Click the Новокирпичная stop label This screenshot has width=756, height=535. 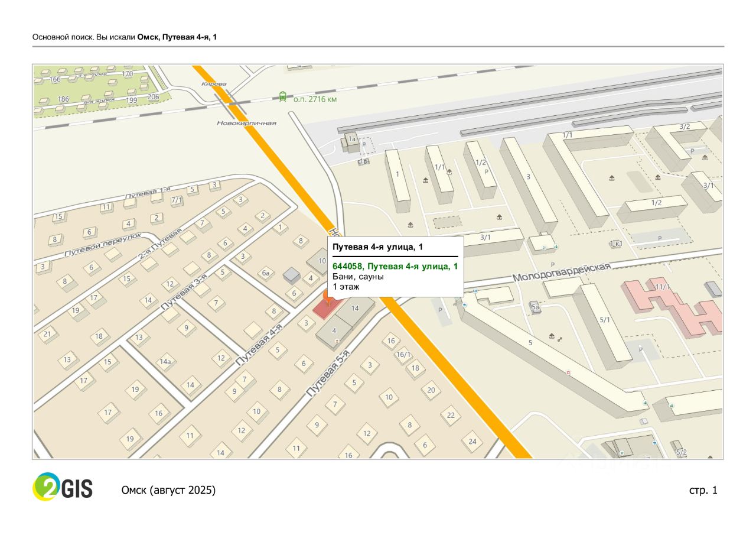point(247,123)
